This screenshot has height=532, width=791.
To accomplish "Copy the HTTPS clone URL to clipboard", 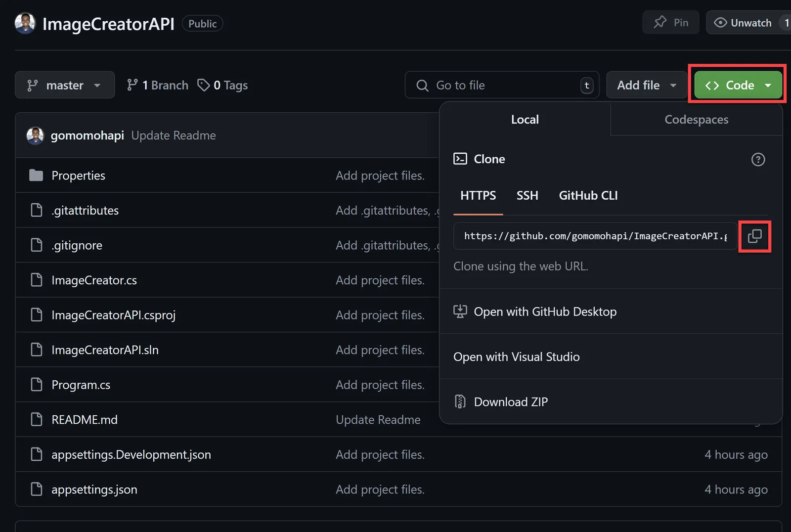I will coord(754,236).
